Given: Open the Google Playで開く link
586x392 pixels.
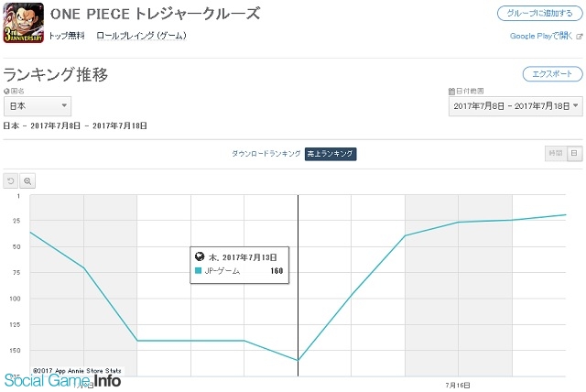Looking at the screenshot, I should (541, 36).
